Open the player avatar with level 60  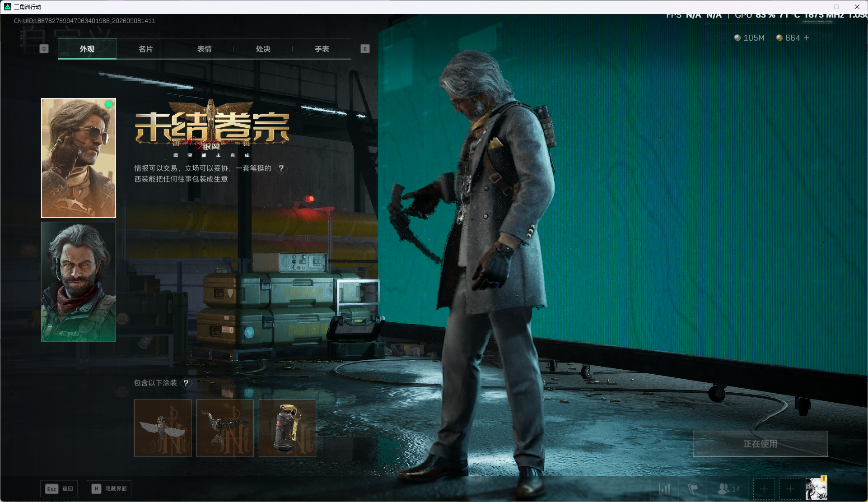pyautogui.click(x=817, y=488)
